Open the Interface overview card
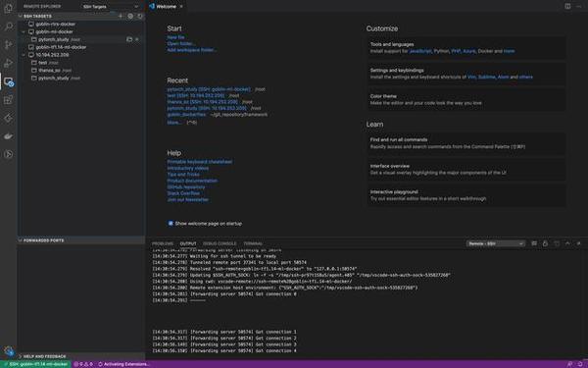 tap(466, 170)
